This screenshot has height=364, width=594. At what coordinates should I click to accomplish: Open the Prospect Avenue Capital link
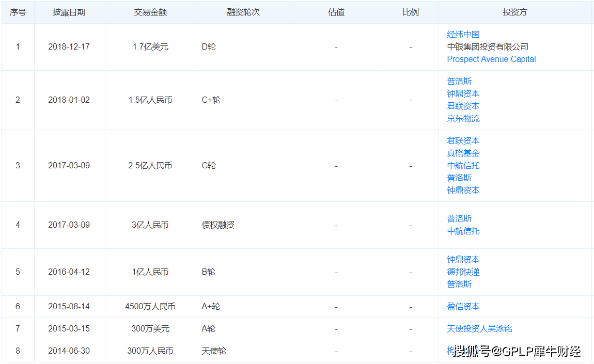pos(491,59)
